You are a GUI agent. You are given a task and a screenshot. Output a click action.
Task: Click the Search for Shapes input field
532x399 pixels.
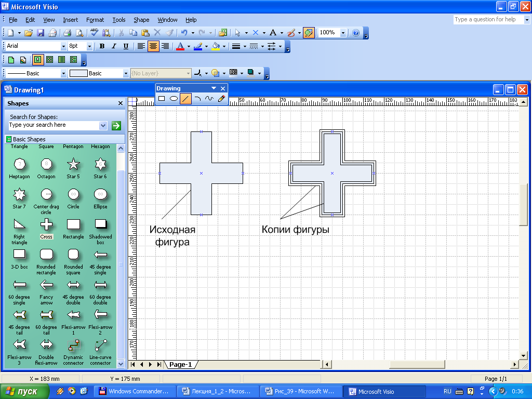click(x=53, y=125)
